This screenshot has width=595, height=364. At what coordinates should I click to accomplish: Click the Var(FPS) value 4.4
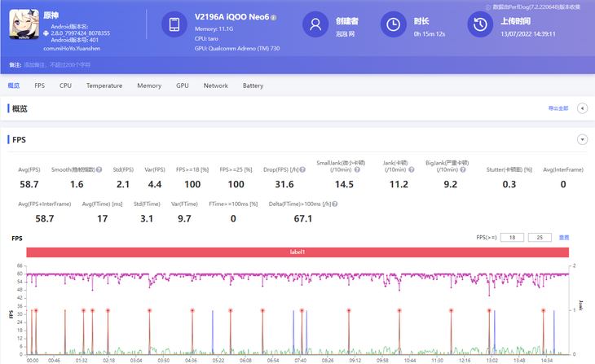(x=155, y=185)
